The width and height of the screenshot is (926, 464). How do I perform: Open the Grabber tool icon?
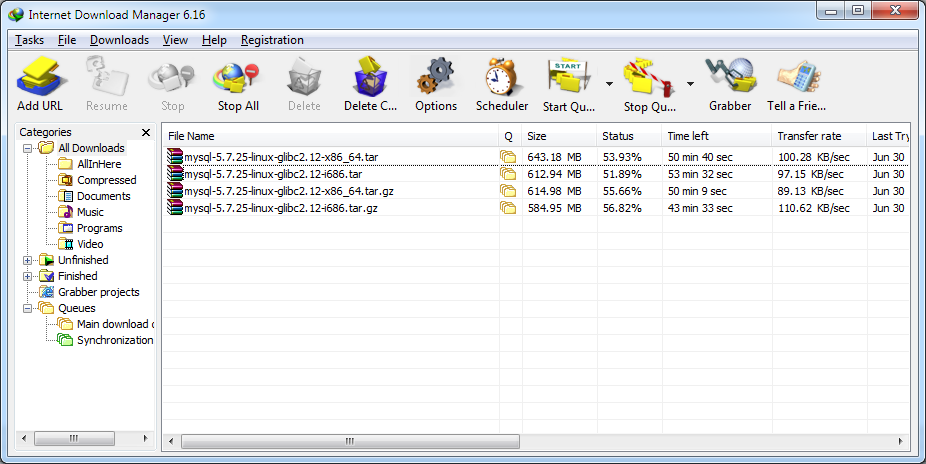point(731,77)
